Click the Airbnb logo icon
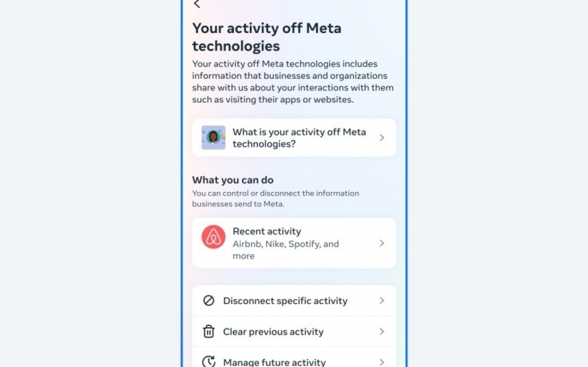This screenshot has width=588, height=367. coord(213,237)
